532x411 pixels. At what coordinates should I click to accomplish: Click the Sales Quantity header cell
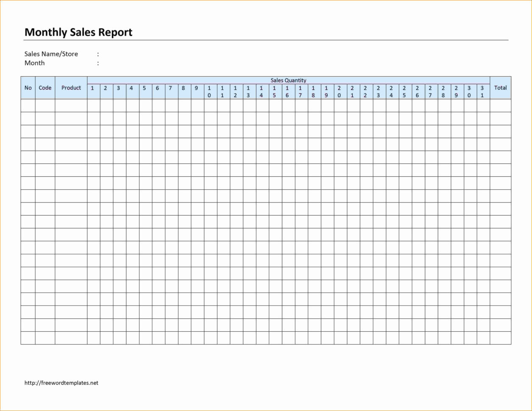coord(288,80)
